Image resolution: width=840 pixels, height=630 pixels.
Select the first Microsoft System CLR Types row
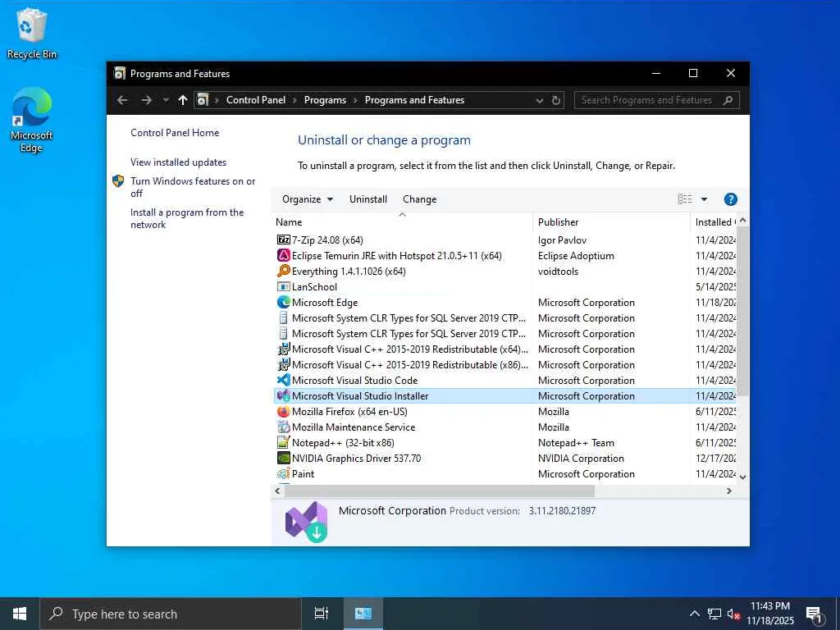505,318
